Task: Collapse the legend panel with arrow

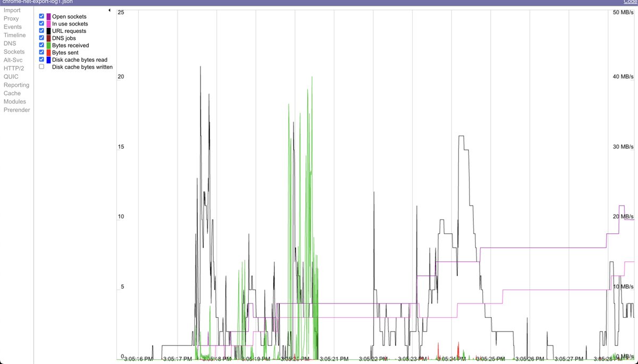Action: [x=108, y=10]
